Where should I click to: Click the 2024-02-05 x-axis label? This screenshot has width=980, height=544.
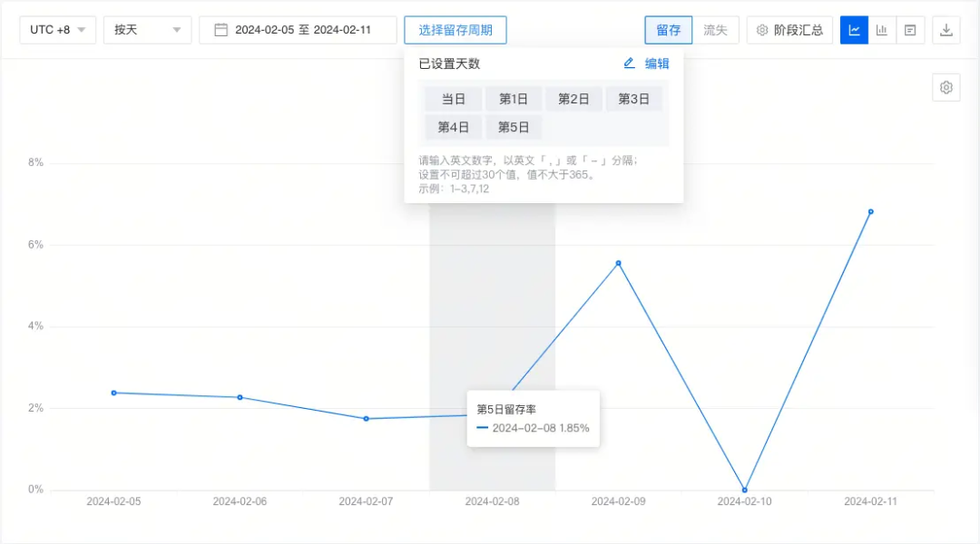click(113, 500)
